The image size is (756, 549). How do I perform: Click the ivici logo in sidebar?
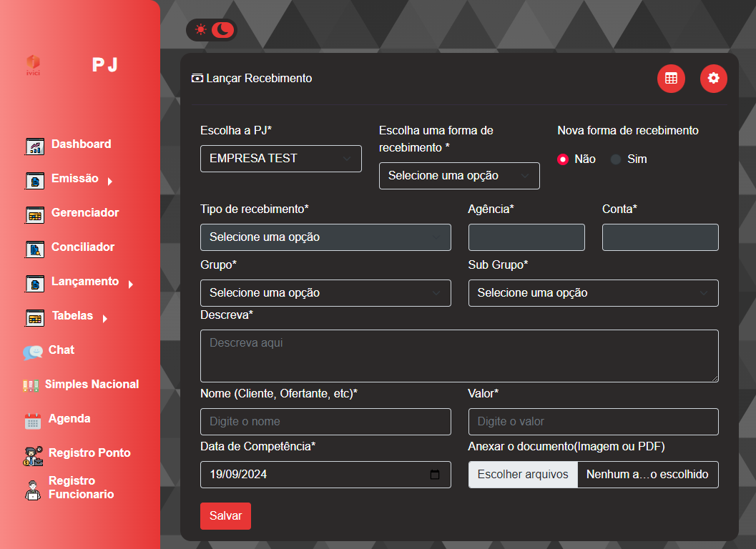pos(33,65)
